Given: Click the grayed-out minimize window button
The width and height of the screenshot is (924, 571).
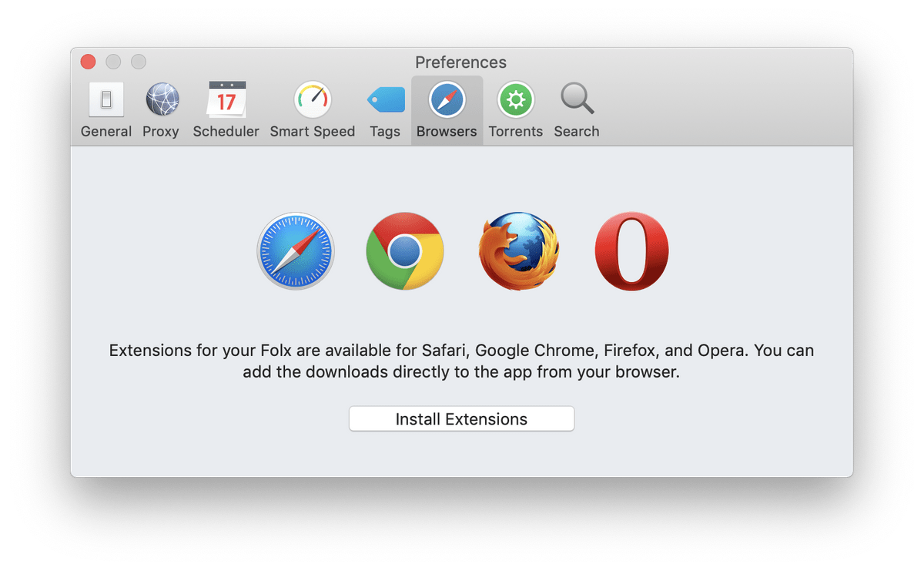Looking at the screenshot, I should click(x=113, y=62).
